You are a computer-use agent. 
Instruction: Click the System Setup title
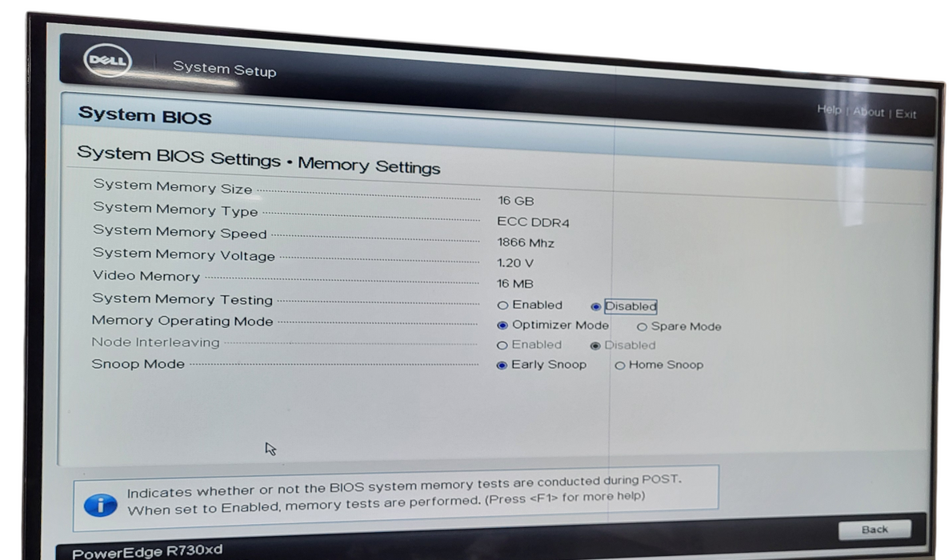(225, 69)
